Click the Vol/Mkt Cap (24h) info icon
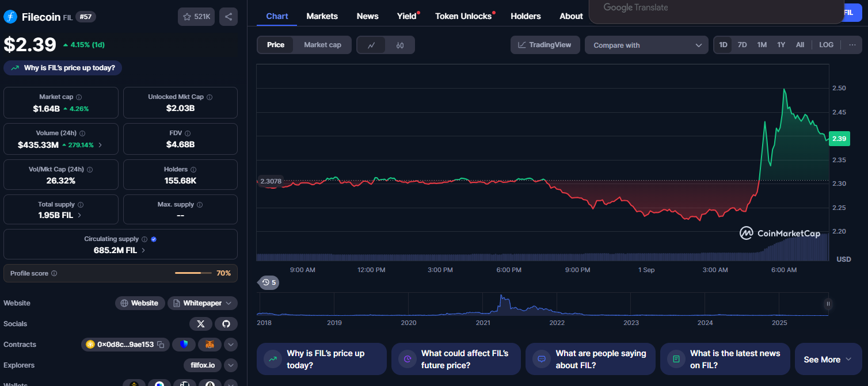The width and height of the screenshot is (868, 386). tap(90, 170)
